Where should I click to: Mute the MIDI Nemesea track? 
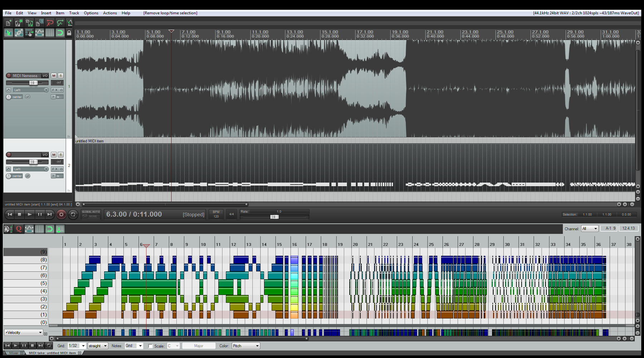[x=54, y=76]
